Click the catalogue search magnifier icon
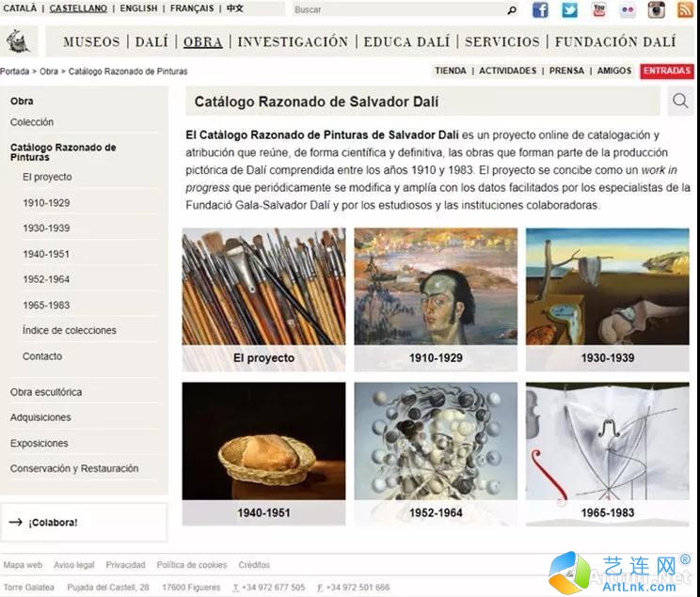This screenshot has width=700, height=597. (681, 102)
